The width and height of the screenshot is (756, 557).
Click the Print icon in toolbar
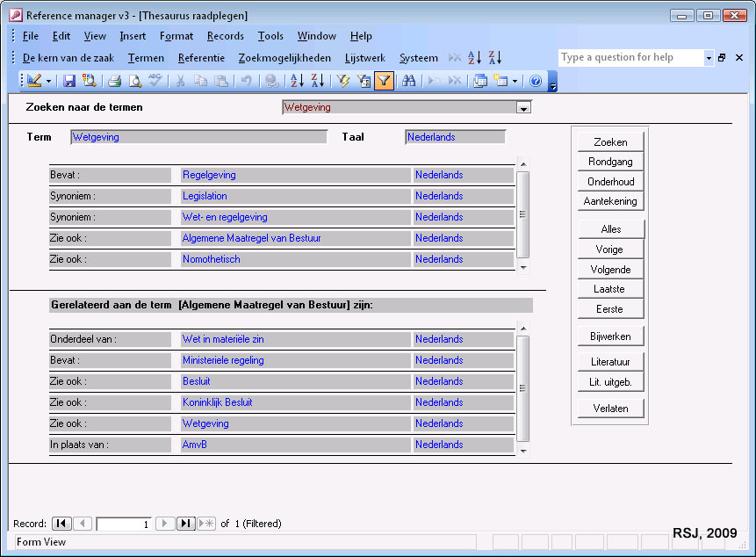pos(114,81)
